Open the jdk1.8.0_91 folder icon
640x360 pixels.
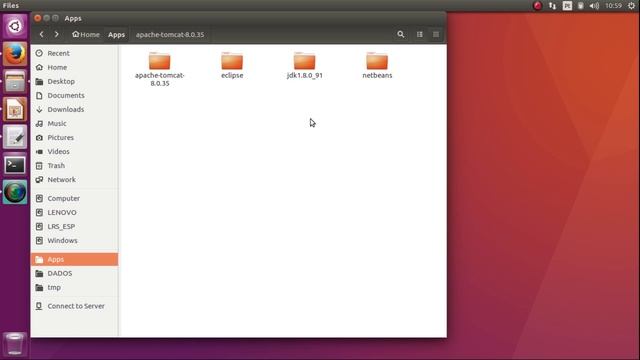304,61
